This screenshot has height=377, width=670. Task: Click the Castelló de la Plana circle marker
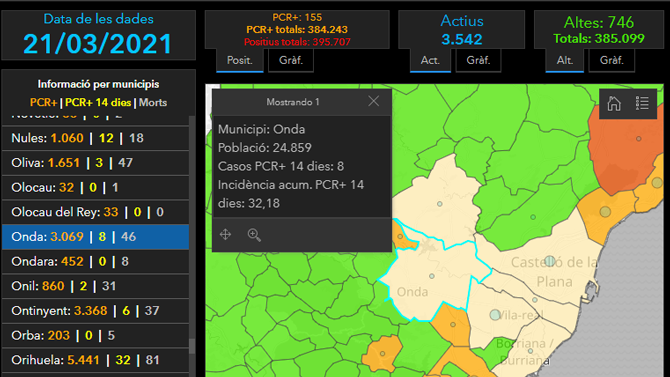tap(550, 261)
